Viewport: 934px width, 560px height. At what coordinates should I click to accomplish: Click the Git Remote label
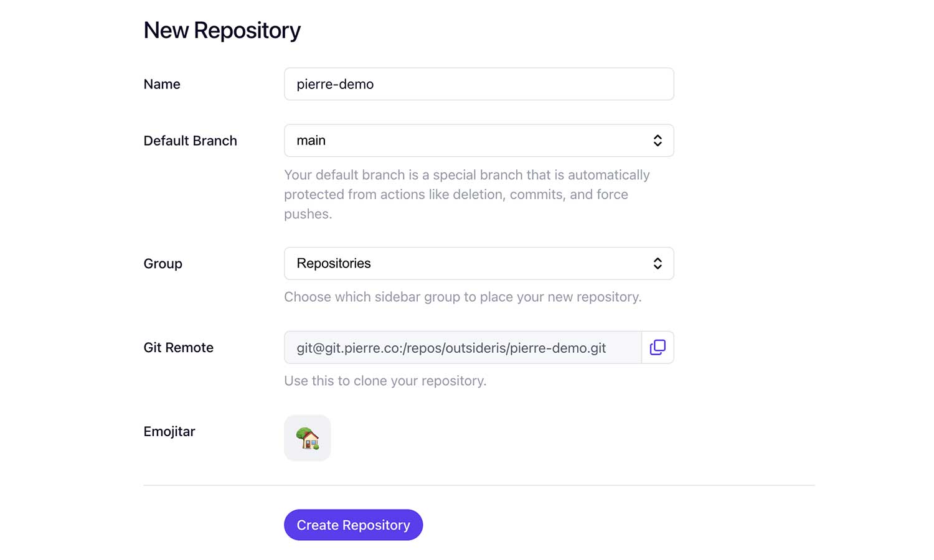coord(179,347)
